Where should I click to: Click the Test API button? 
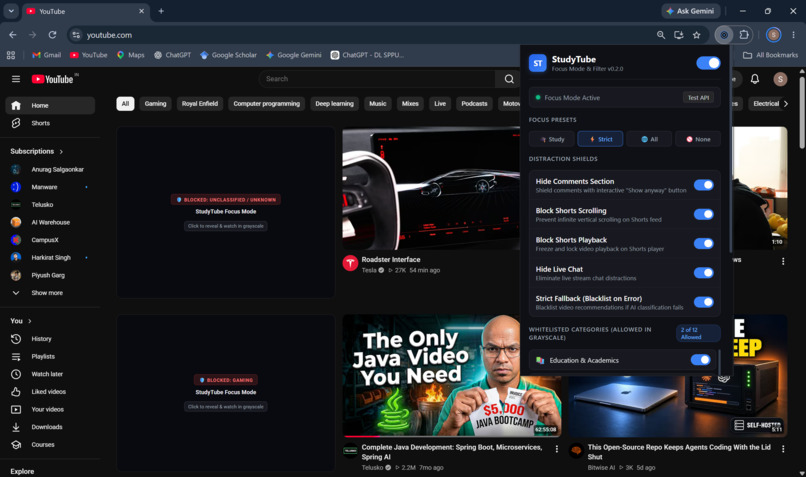tap(698, 98)
